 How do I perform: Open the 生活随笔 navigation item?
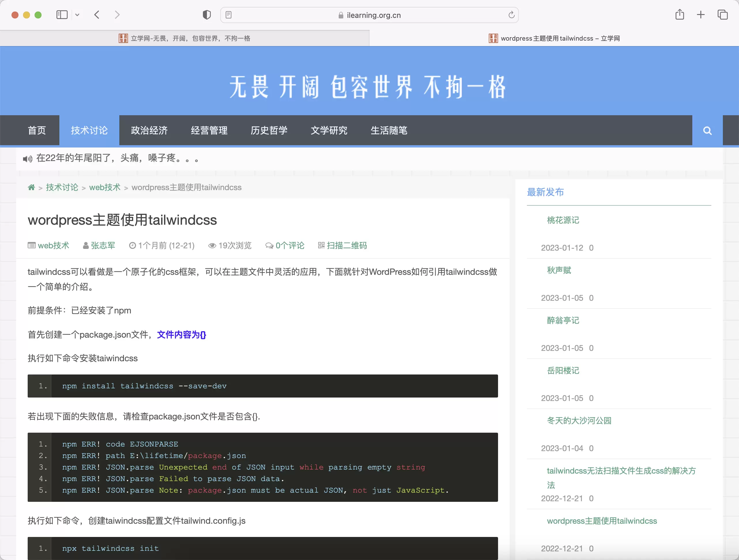point(389,130)
